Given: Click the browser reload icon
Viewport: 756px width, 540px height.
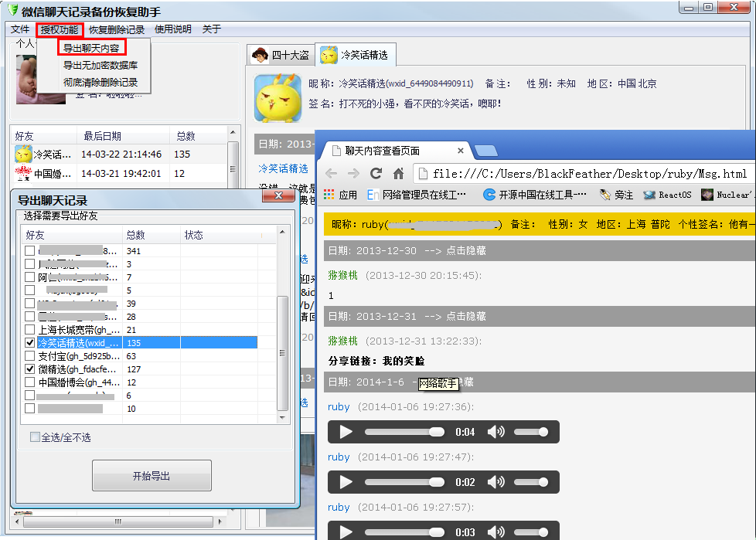Looking at the screenshot, I should pyautogui.click(x=376, y=174).
